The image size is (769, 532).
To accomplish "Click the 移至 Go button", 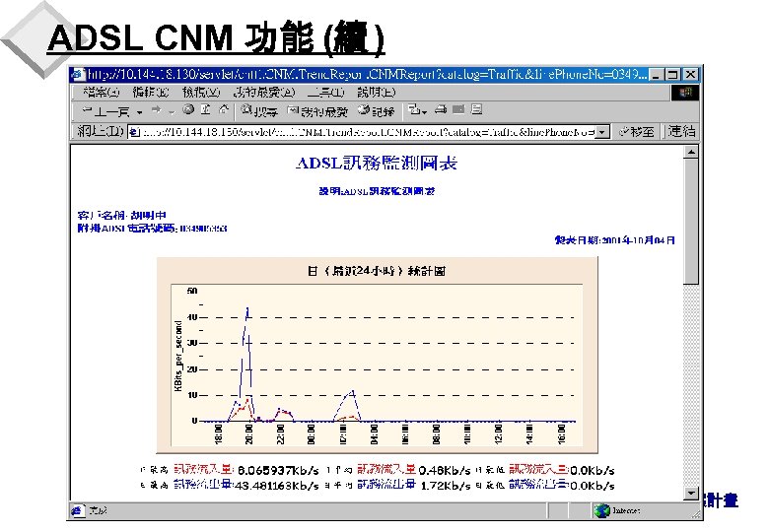I will pos(637,131).
